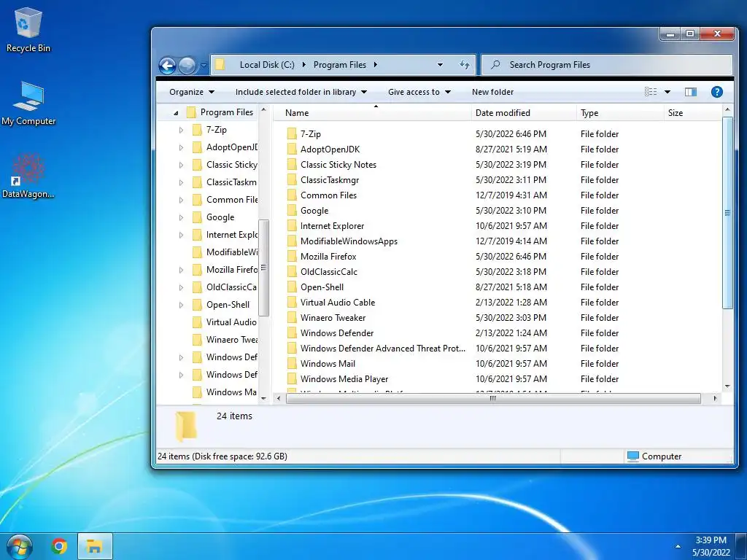The image size is (747, 560).
Task: Select Classic Sticky Notes in the tree
Action: (224, 165)
